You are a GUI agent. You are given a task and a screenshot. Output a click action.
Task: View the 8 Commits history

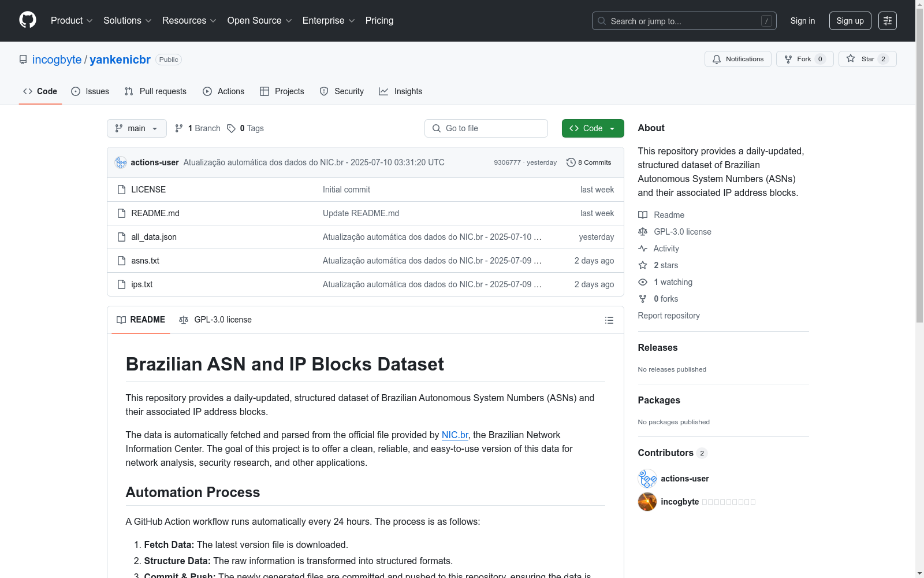coord(589,162)
